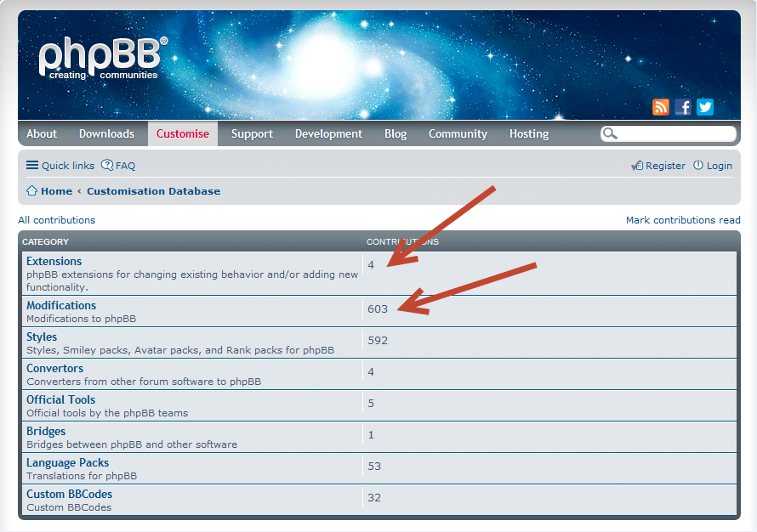This screenshot has height=532, width=757.
Task: Click the Login power icon
Action: (698, 165)
